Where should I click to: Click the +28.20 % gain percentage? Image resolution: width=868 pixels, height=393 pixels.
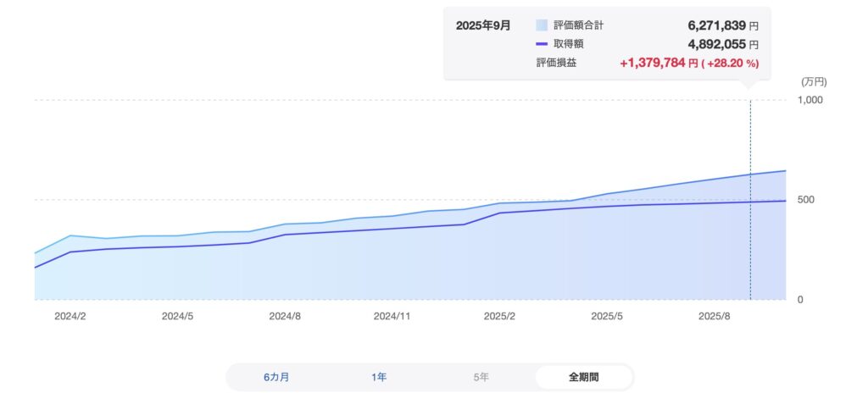(732, 63)
